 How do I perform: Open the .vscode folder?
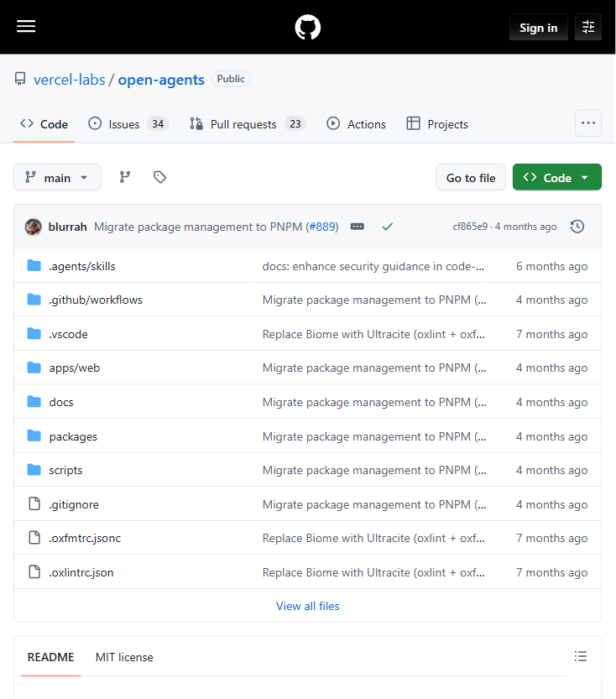click(69, 334)
